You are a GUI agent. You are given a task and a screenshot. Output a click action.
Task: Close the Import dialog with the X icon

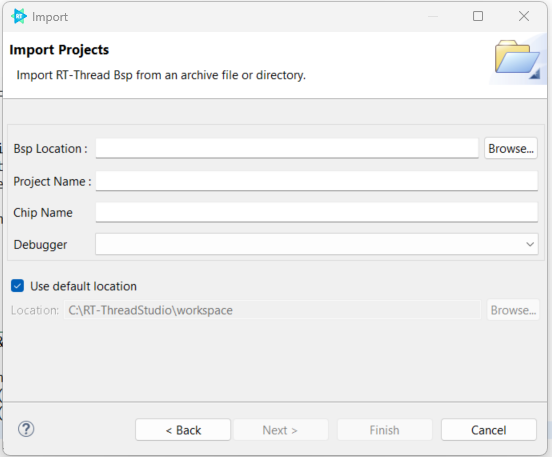[524, 16]
